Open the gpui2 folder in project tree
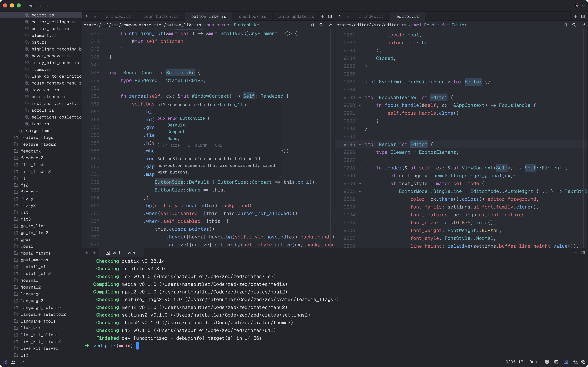Screen dimensions: 588x367 pyautogui.click(x=27, y=246)
